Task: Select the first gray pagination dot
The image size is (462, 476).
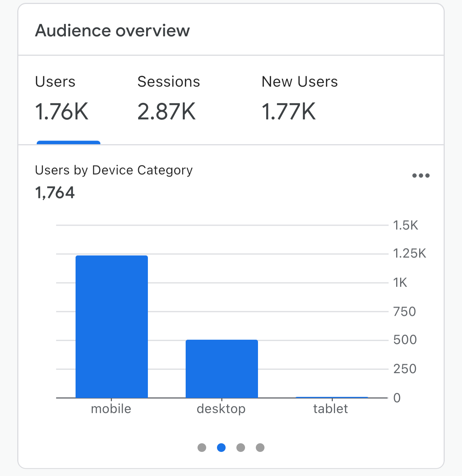Action: [202, 448]
